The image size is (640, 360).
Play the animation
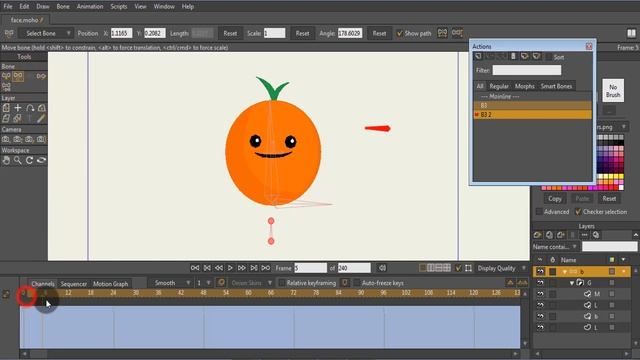pos(230,268)
